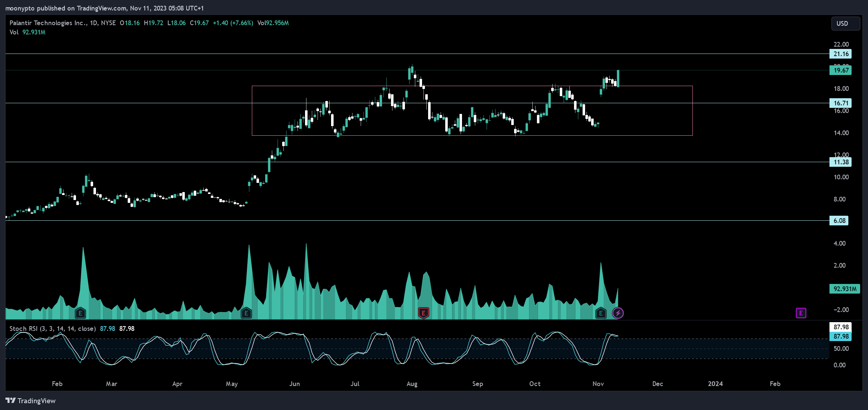The image size is (868, 410).
Task: Click the Aug label on time axis
Action: [412, 384]
